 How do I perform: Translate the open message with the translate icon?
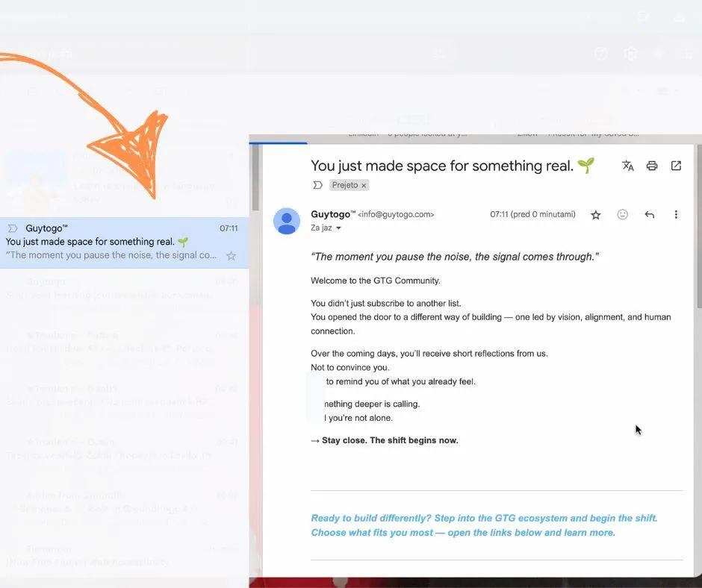(x=627, y=166)
